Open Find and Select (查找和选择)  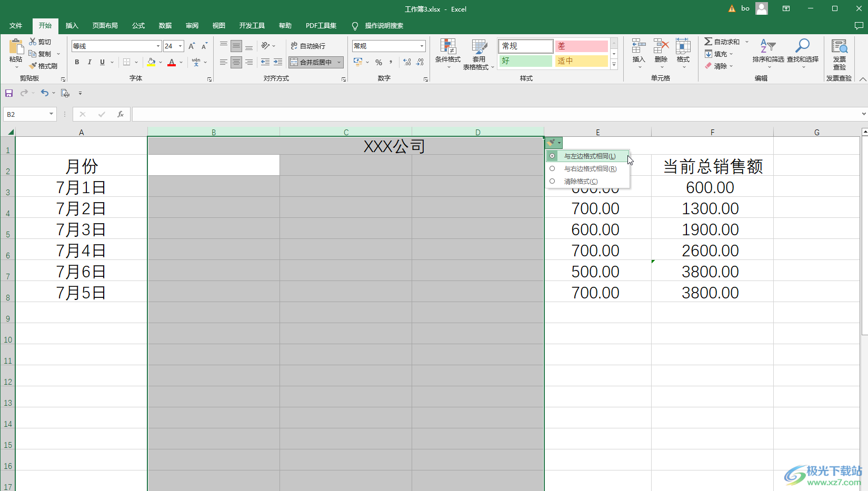tap(803, 53)
